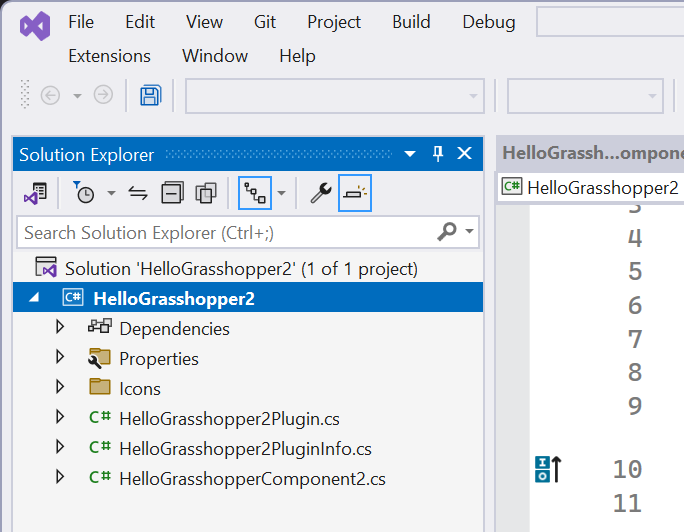Open back navigation history dropdown arrow

(77, 96)
